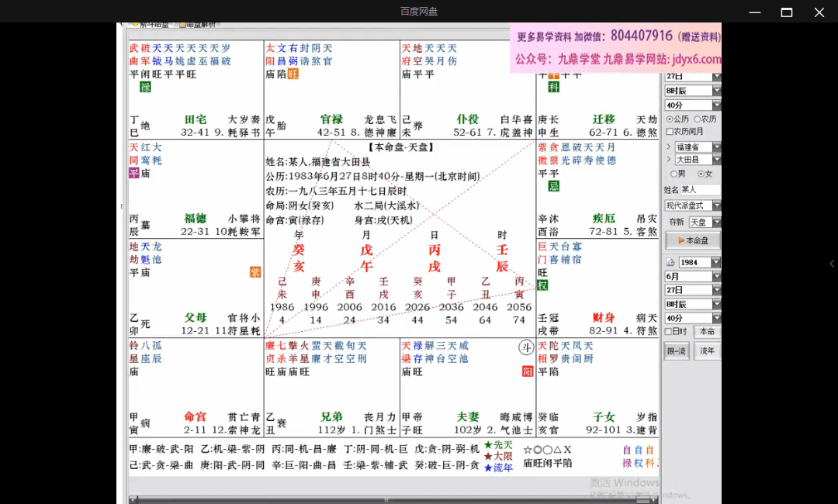
Task: Switch to the 紫斗命盘 tab
Action: pyautogui.click(x=151, y=25)
